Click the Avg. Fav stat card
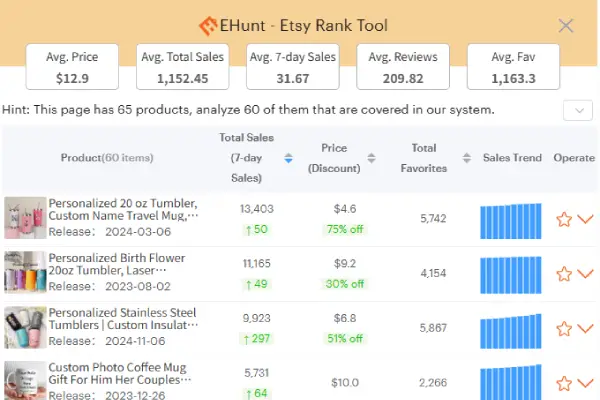The image size is (600, 400). [513, 67]
